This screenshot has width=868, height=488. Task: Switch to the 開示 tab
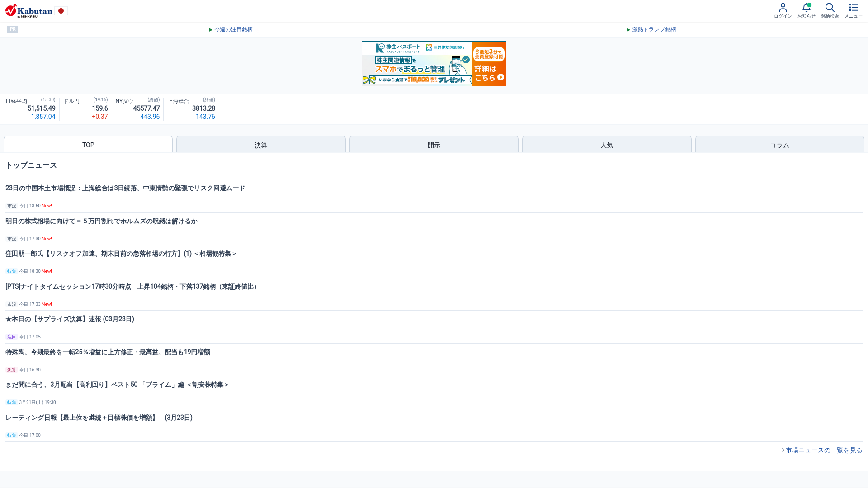point(434,145)
